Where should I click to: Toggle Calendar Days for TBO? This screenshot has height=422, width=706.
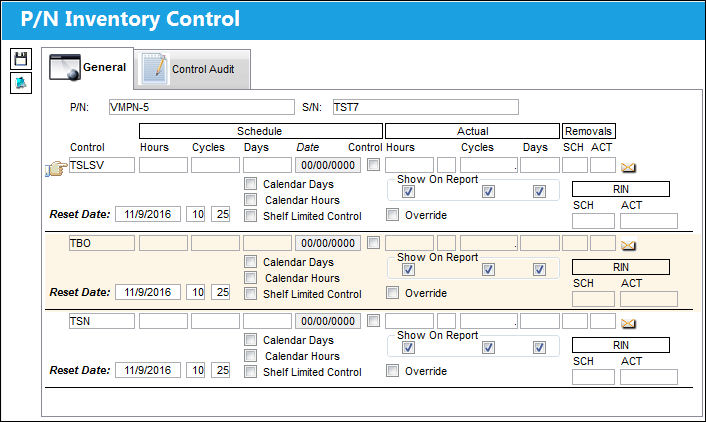250,262
